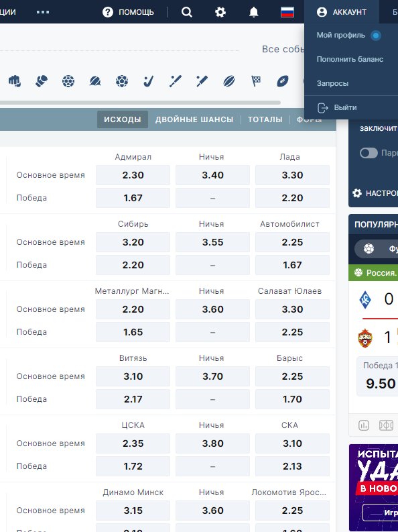Change language via Russian flag icon
The width and height of the screenshot is (398, 532).
pyautogui.click(x=287, y=12)
